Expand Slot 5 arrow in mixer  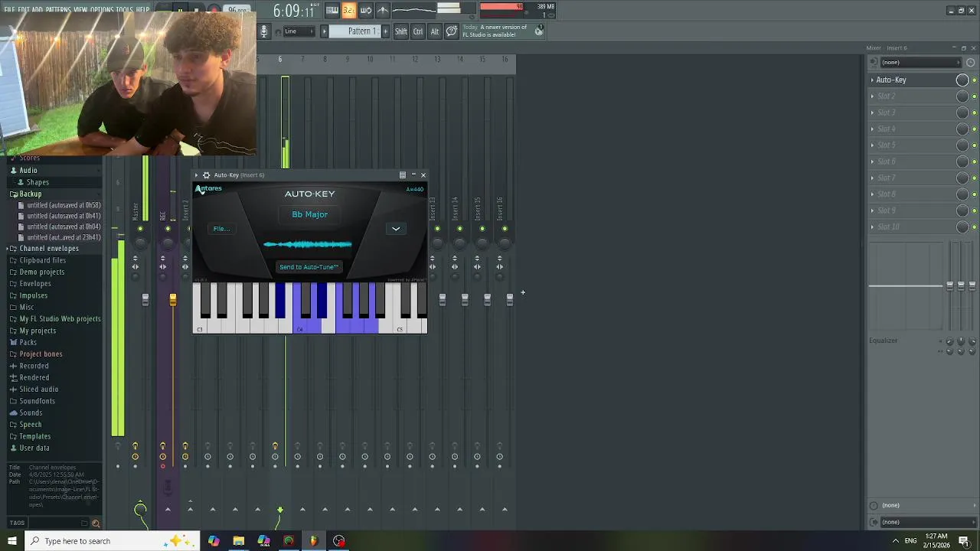(872, 145)
